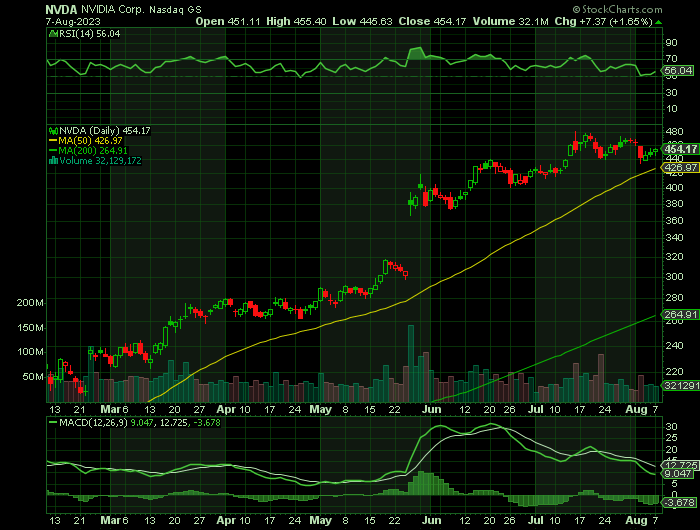
Task: Click the 426.97 MA(50) axis tag
Action: [x=681, y=167]
